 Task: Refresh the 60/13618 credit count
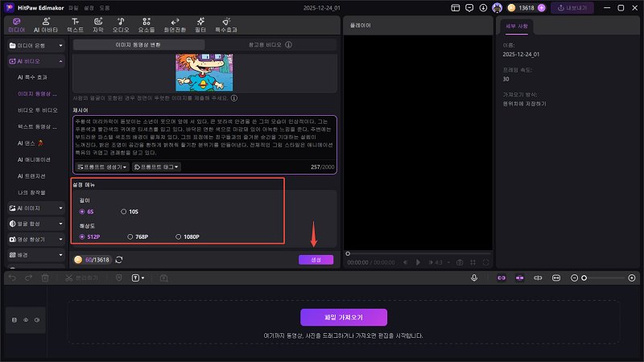click(119, 260)
